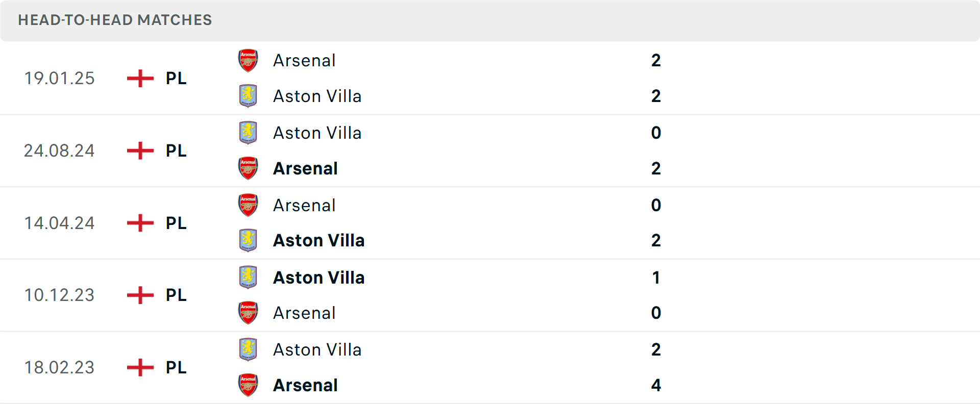Click the Aston Villa badge in the top match

point(248,96)
